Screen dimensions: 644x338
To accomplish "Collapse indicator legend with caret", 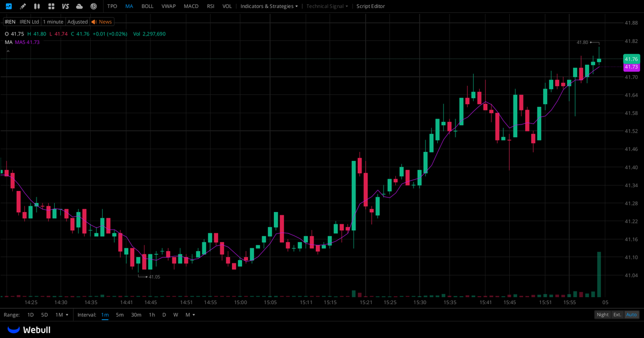I will (8, 52).
